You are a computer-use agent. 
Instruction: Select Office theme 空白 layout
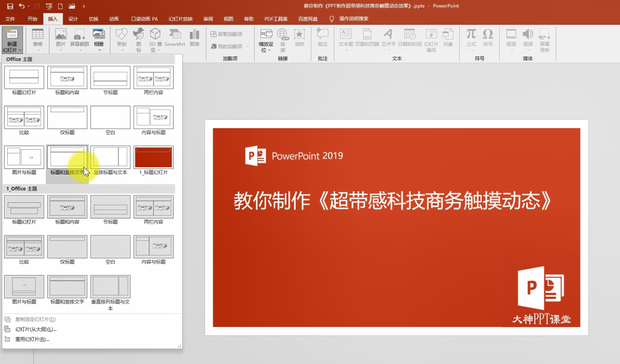click(x=110, y=121)
